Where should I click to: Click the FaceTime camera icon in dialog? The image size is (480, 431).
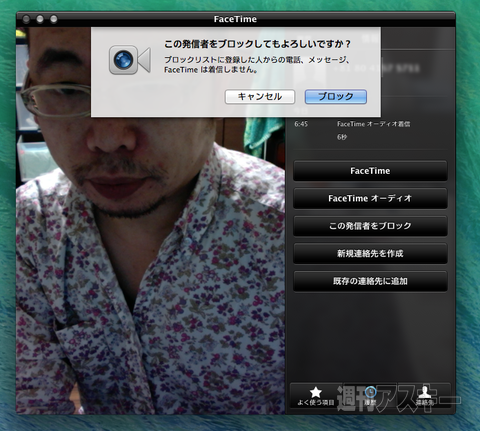(x=130, y=60)
